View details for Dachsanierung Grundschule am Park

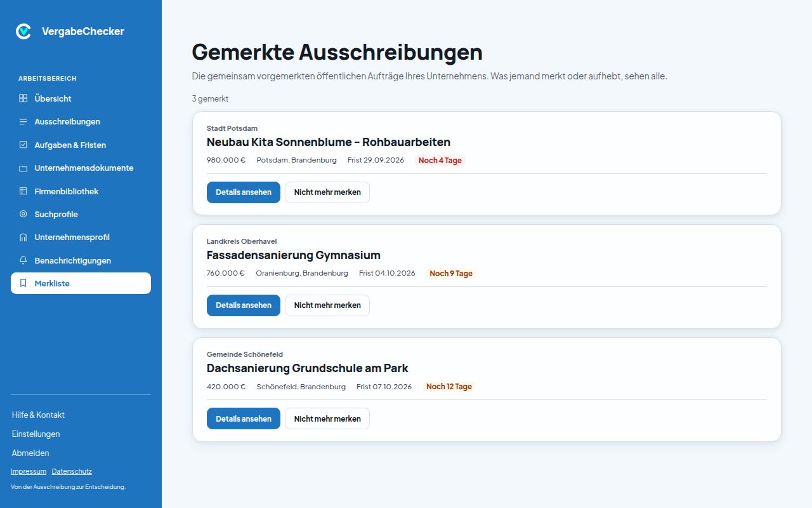point(244,418)
